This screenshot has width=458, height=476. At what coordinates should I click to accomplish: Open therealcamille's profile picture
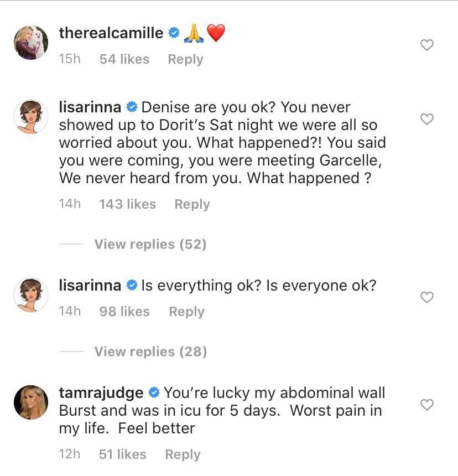pos(30,43)
